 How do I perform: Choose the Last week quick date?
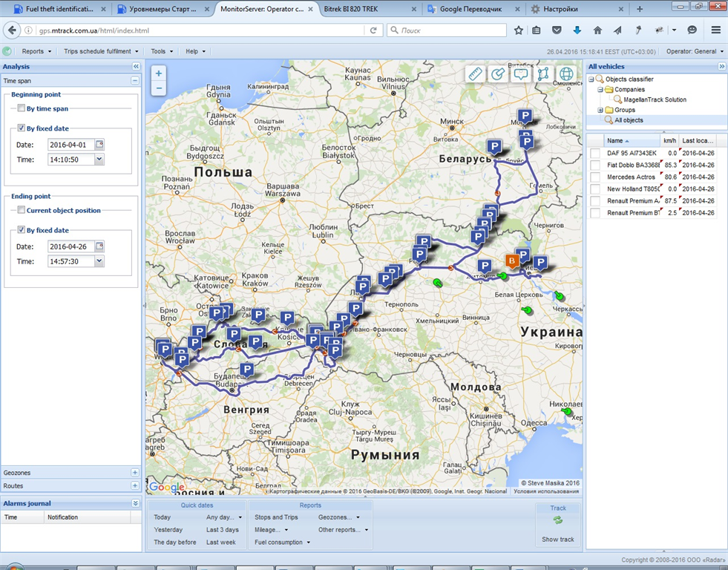coord(221,543)
